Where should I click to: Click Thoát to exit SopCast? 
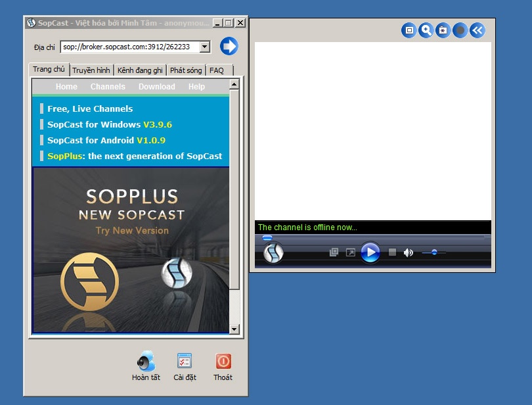pyautogui.click(x=223, y=366)
